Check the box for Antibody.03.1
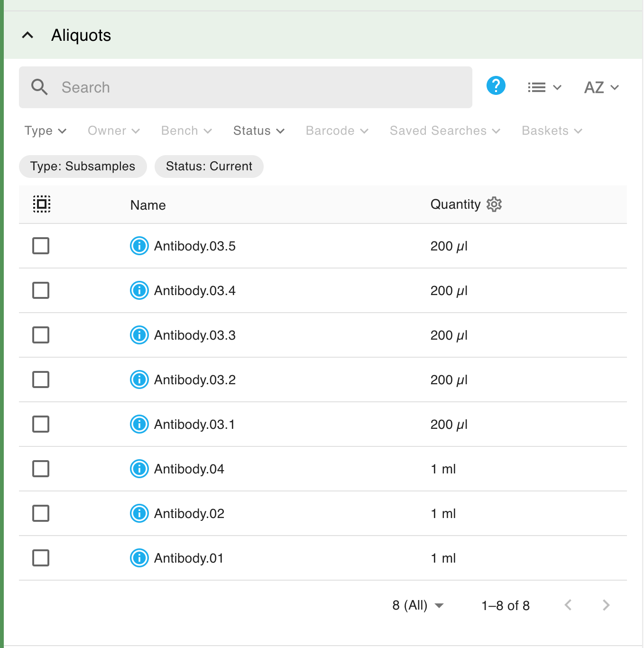644x648 pixels. click(x=41, y=424)
